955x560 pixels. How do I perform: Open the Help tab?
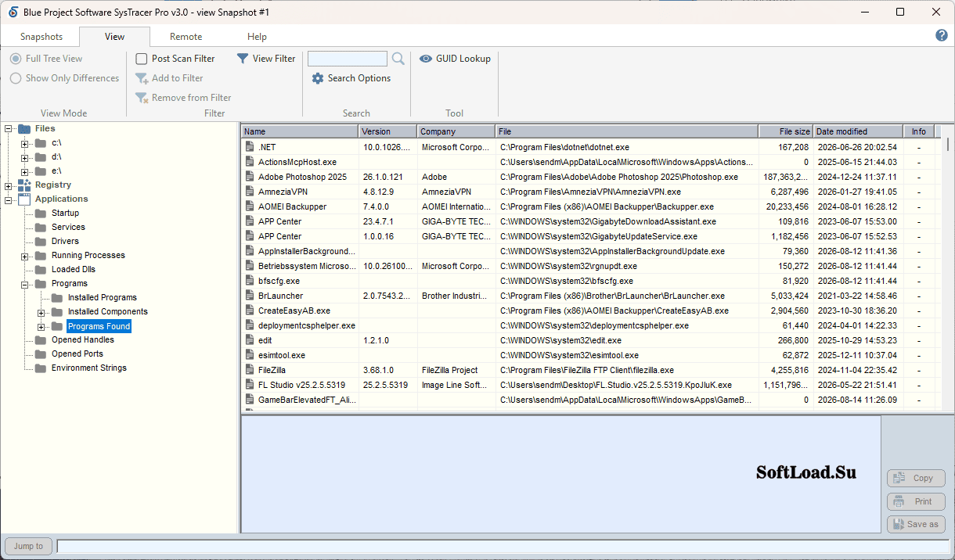point(257,37)
